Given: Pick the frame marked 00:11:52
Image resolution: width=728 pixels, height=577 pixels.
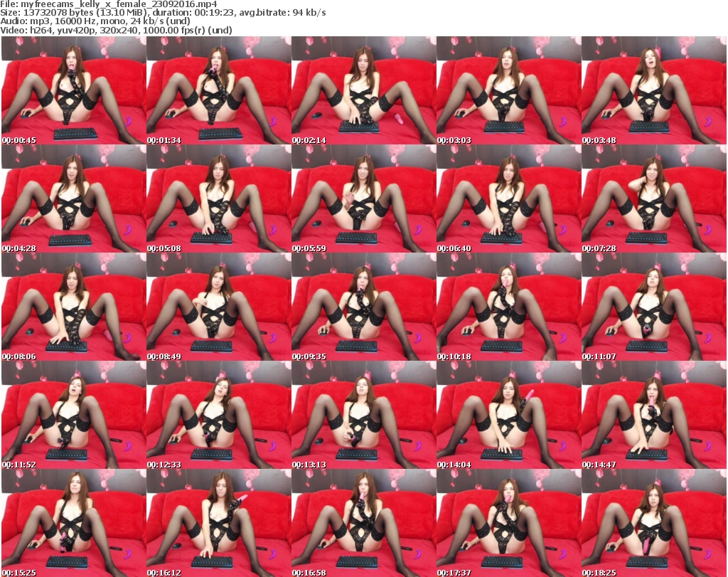Looking at the screenshot, I should click(74, 415).
